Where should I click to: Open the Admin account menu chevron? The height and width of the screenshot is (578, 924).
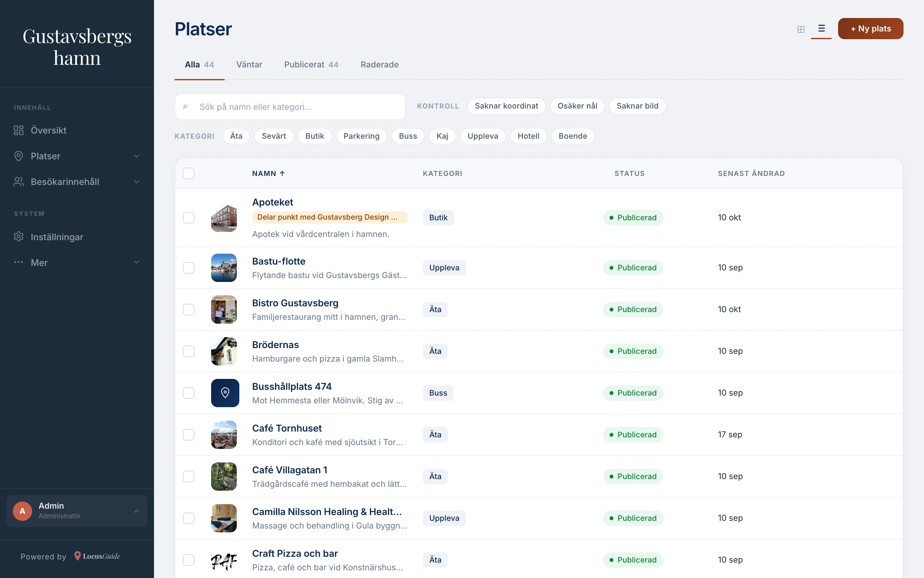[x=137, y=511]
